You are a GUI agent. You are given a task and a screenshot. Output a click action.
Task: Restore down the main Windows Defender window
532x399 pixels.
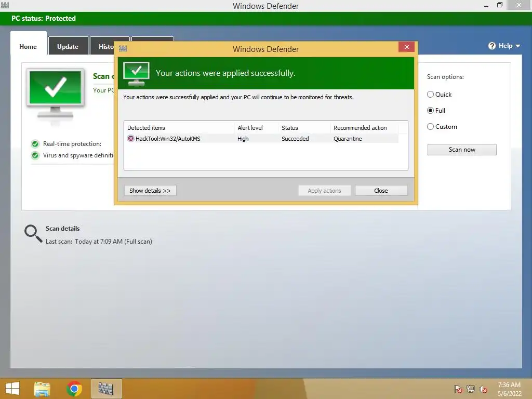pyautogui.click(x=500, y=5)
